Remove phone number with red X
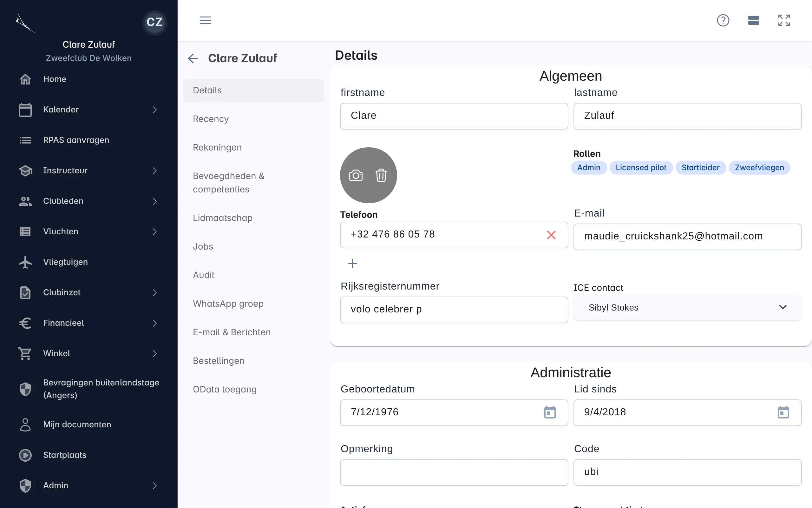812x508 pixels. point(551,235)
